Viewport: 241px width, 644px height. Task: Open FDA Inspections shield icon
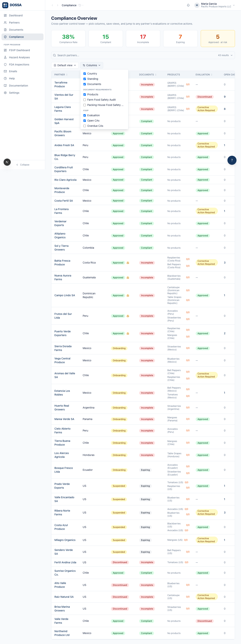tap(5, 65)
